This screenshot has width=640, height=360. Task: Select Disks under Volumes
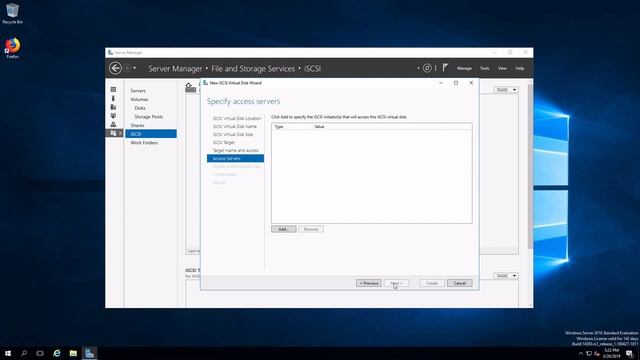point(140,108)
